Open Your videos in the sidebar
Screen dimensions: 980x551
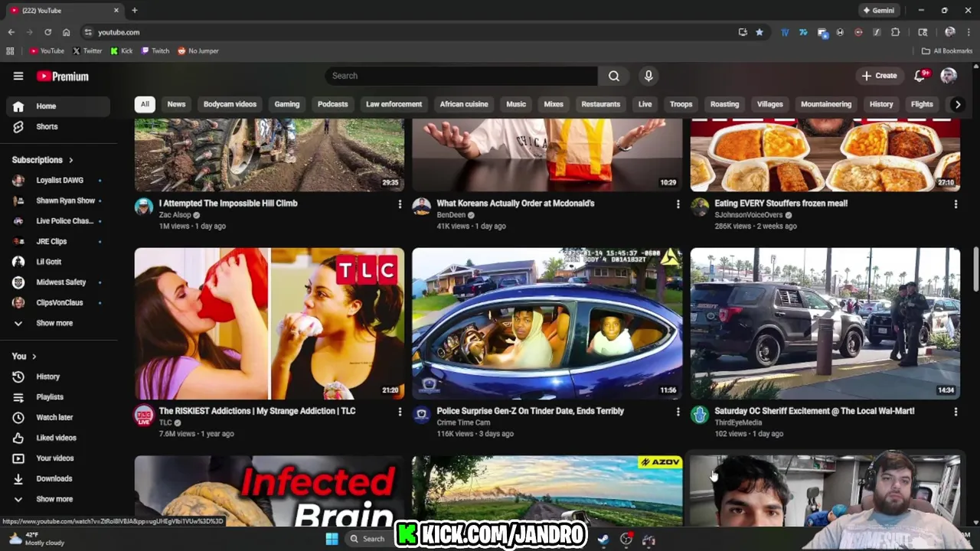pyautogui.click(x=55, y=458)
